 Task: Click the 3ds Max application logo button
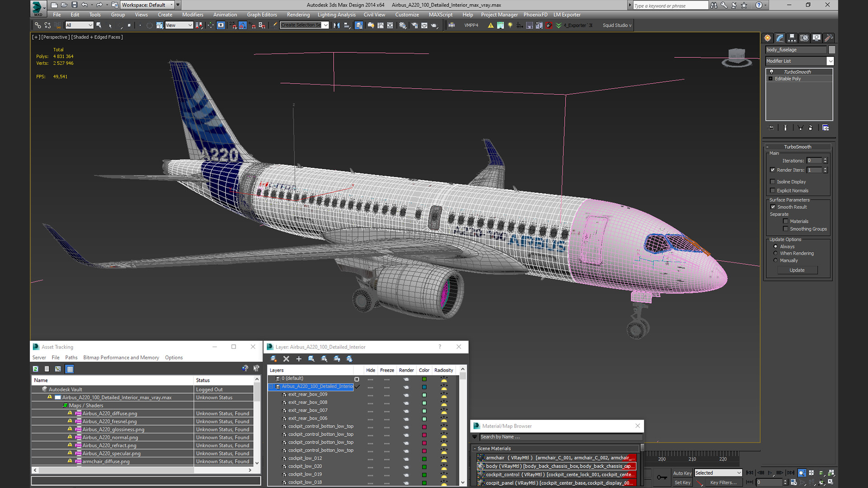coord(38,8)
